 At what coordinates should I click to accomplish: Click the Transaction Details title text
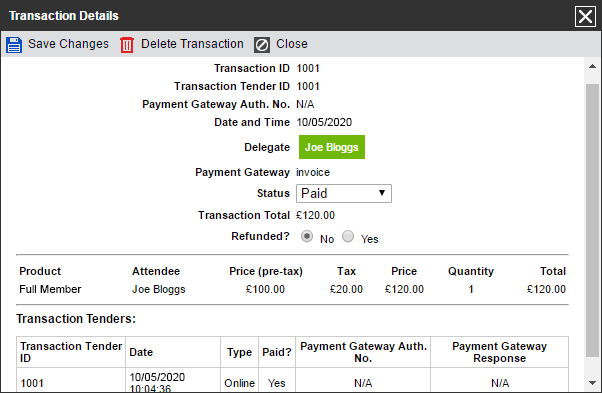[64, 16]
